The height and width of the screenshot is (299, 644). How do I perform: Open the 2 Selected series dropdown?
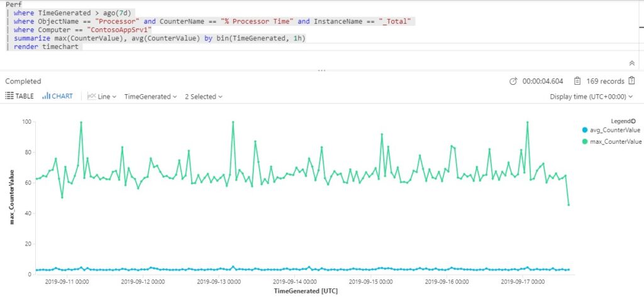pos(203,97)
